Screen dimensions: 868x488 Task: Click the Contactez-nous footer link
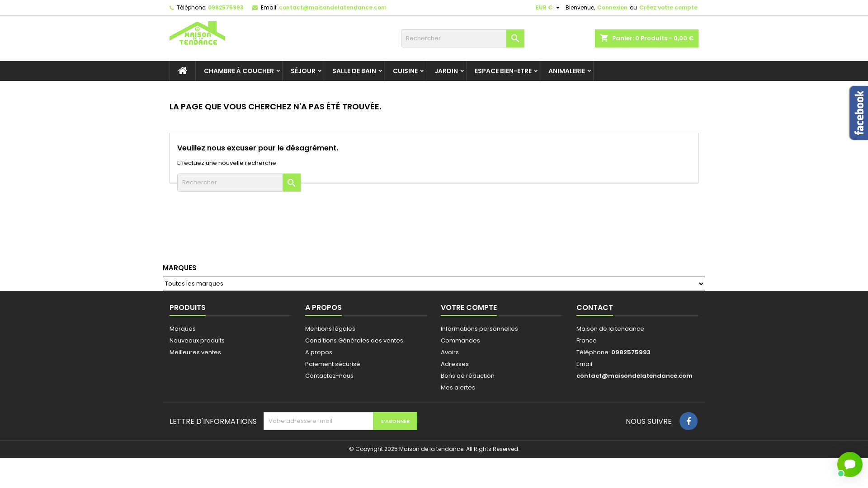329,376
